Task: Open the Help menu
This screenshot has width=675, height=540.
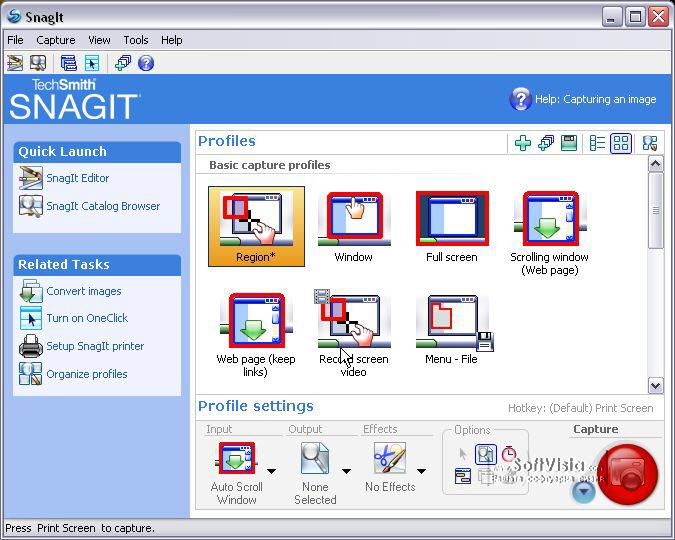Action: coord(171,40)
